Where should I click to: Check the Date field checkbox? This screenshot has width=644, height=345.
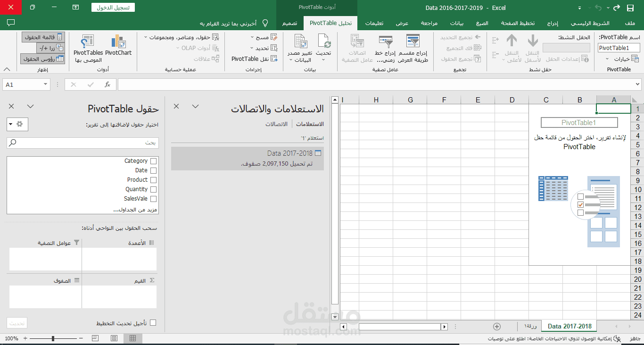click(153, 171)
